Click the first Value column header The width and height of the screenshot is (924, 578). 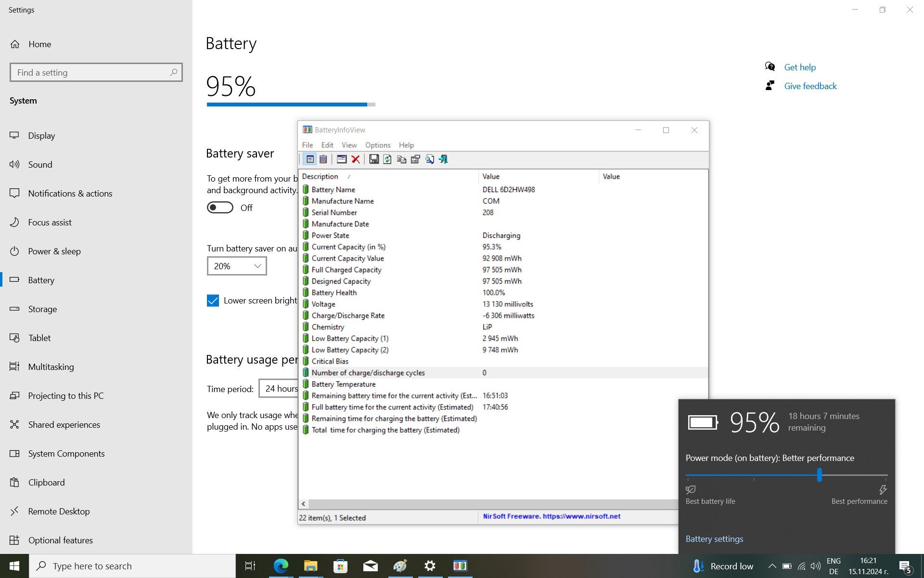(539, 176)
